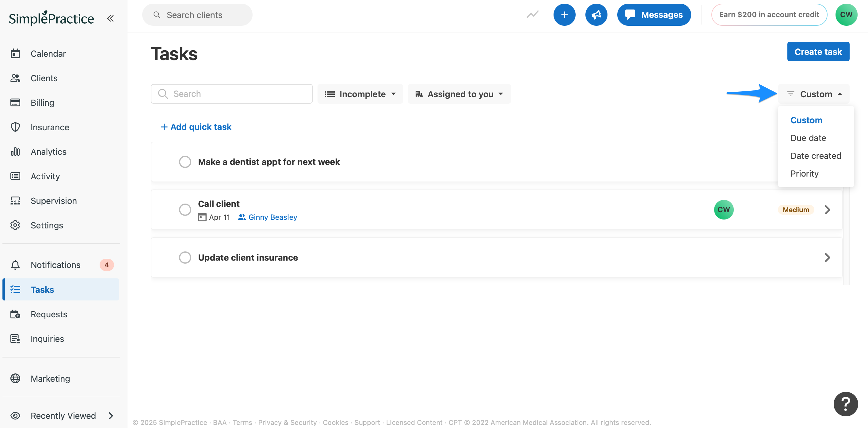Collapse the sidebar with the double-chevron icon
The width and height of the screenshot is (868, 428).
click(110, 18)
